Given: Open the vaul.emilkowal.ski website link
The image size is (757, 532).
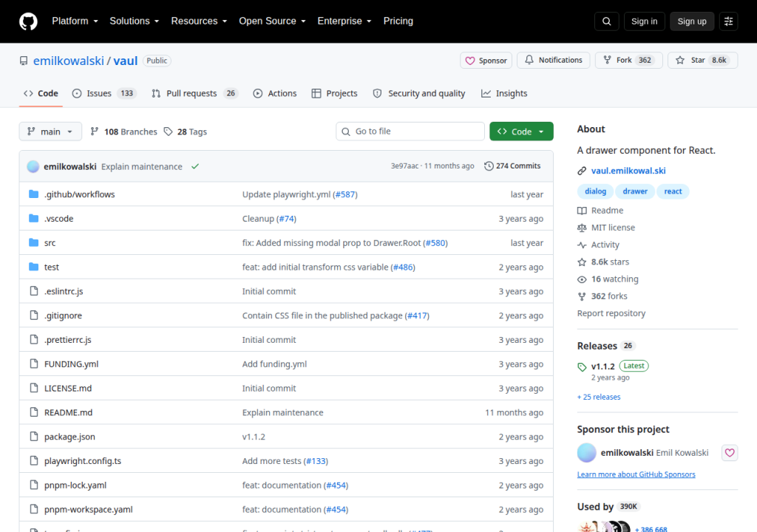Looking at the screenshot, I should (x=628, y=171).
